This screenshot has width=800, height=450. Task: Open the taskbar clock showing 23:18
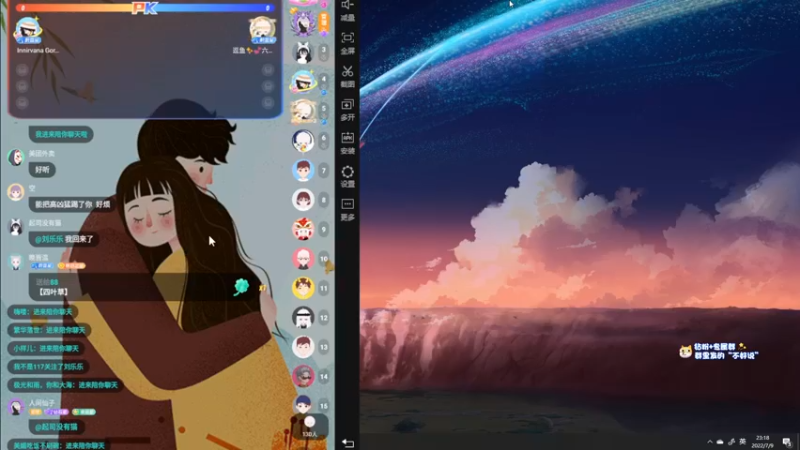(x=762, y=442)
